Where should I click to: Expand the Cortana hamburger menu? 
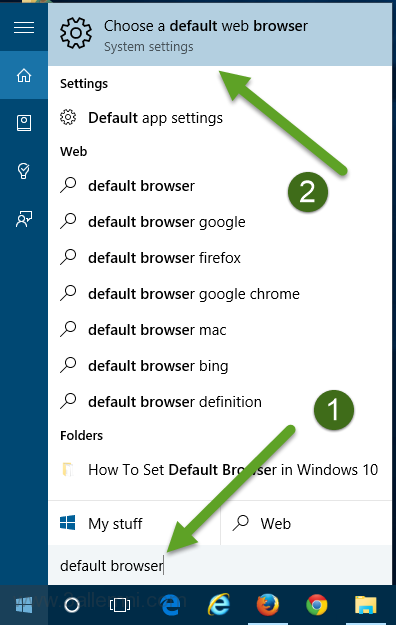24,27
